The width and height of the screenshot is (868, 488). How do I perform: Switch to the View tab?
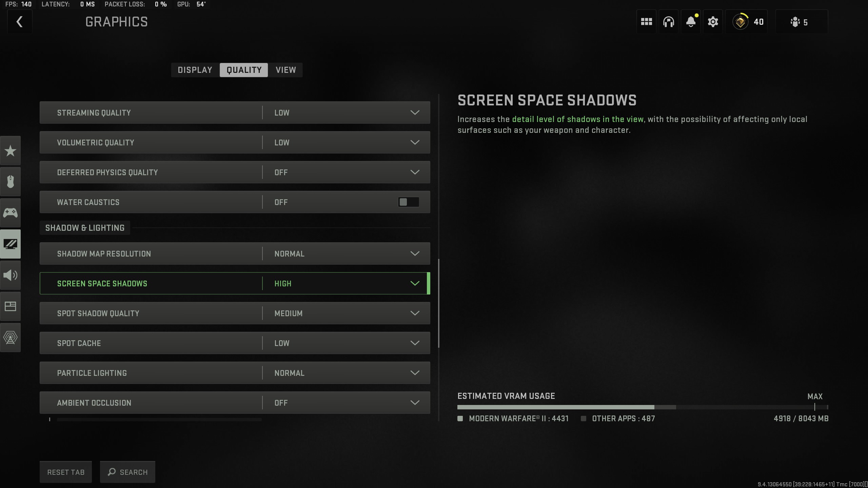[x=285, y=70]
